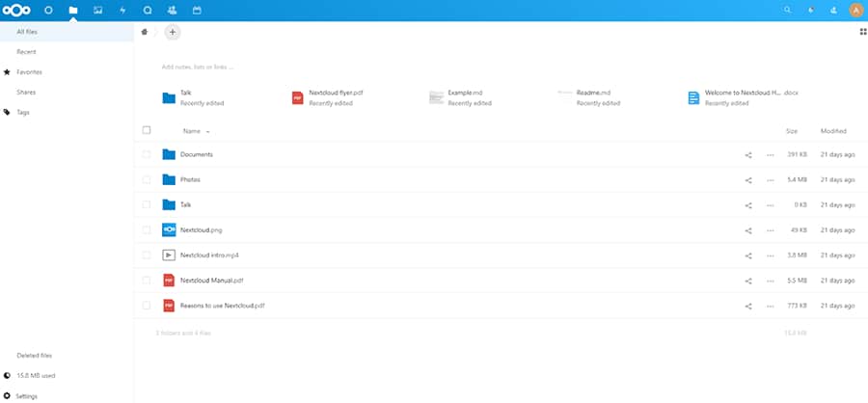Click the Nextcloud.png file icon
868x403 pixels.
[169, 229]
